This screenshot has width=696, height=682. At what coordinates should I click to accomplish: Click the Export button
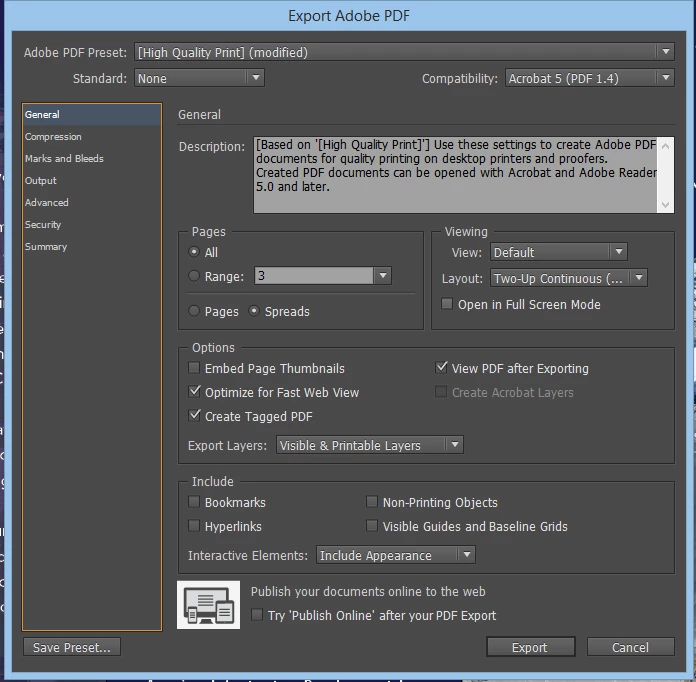(x=530, y=647)
